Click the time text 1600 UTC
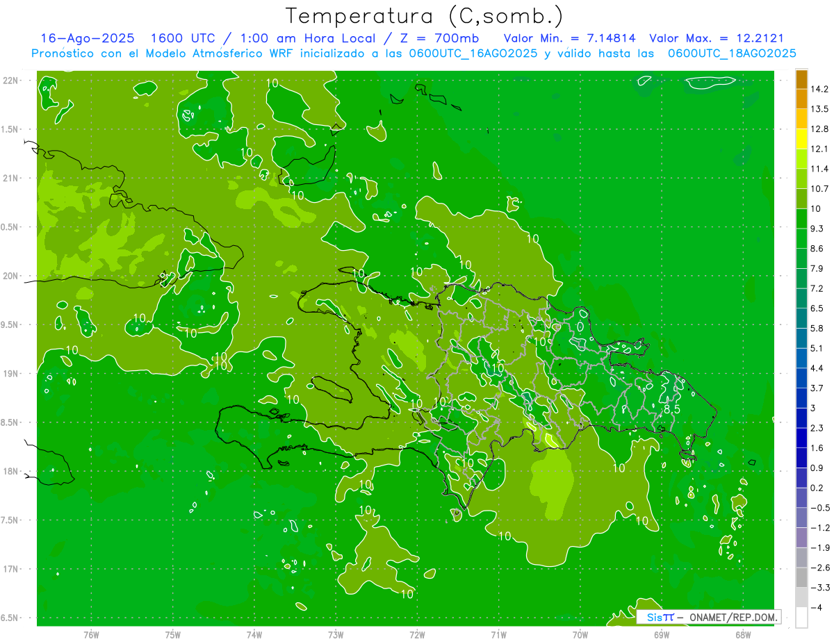The height and width of the screenshot is (644, 834). (183, 38)
